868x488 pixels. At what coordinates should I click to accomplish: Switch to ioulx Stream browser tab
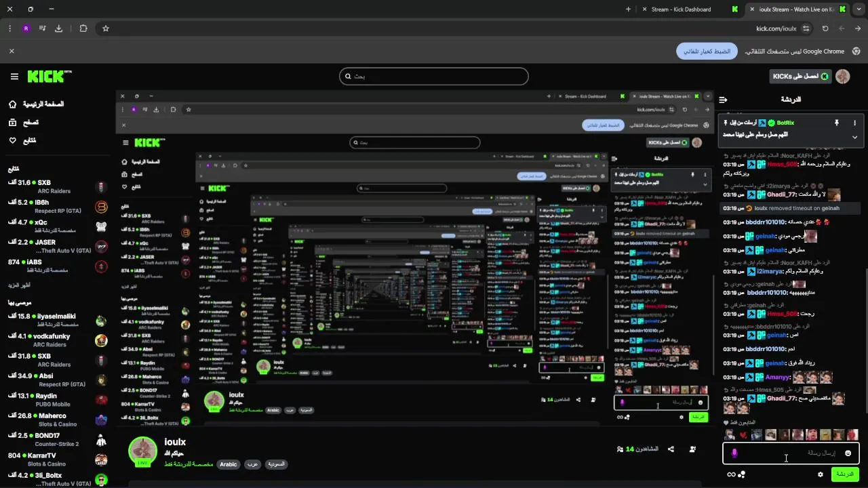797,9
